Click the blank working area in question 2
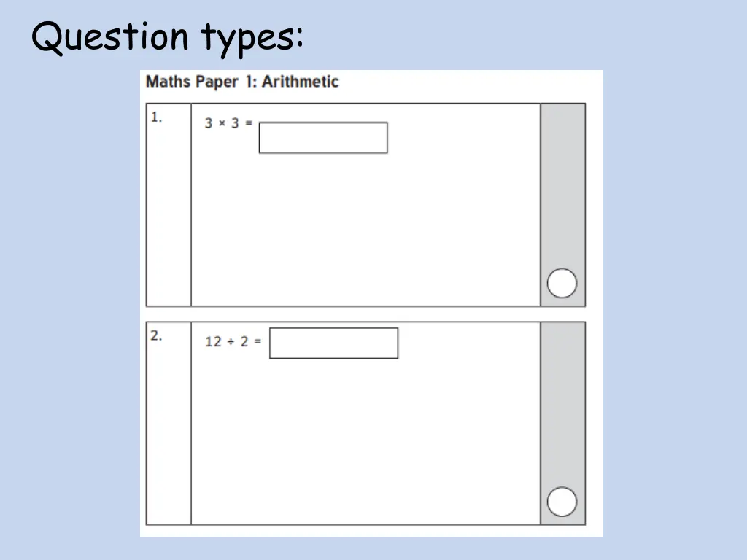This screenshot has width=747, height=560. 365,445
